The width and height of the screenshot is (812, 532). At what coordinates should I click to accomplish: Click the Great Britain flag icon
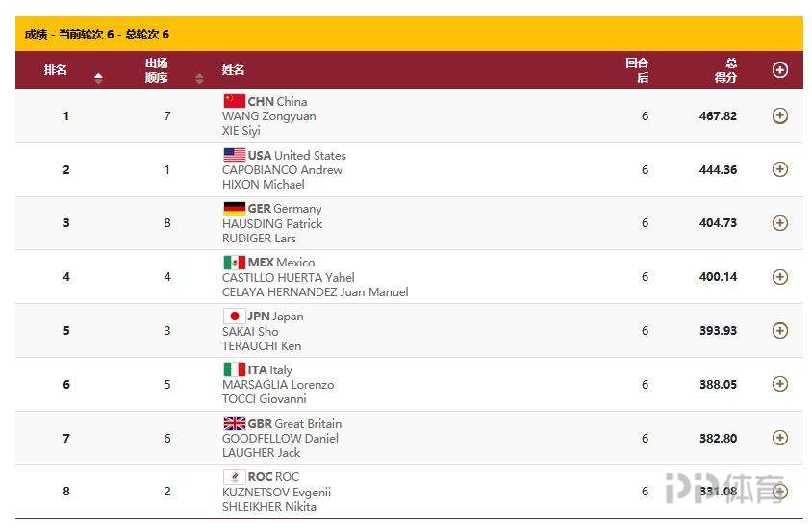(x=234, y=423)
